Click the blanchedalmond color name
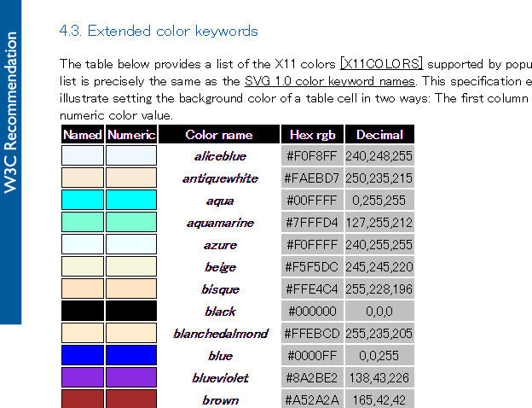The width and height of the screenshot is (532, 408). 221,334
